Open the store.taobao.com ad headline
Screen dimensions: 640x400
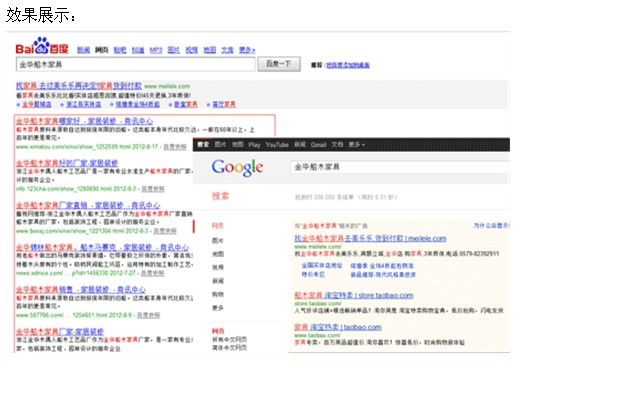[353, 295]
